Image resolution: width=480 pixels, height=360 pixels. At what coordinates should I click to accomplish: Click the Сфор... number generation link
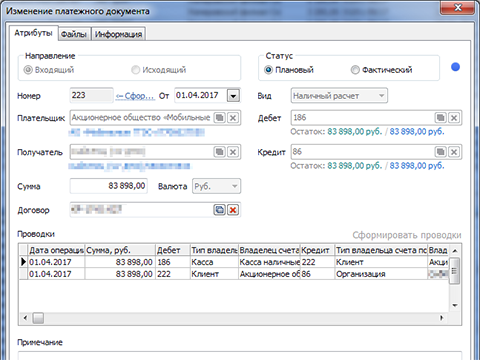(135, 96)
